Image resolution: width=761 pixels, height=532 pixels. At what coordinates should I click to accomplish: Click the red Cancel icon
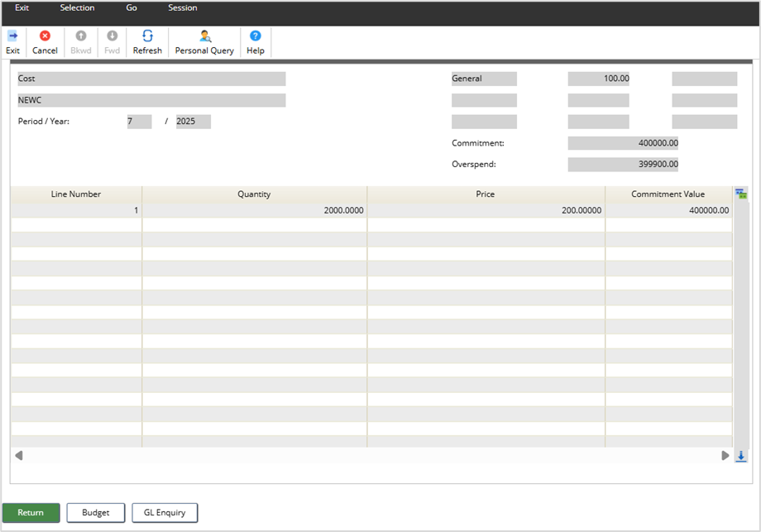[x=45, y=36]
